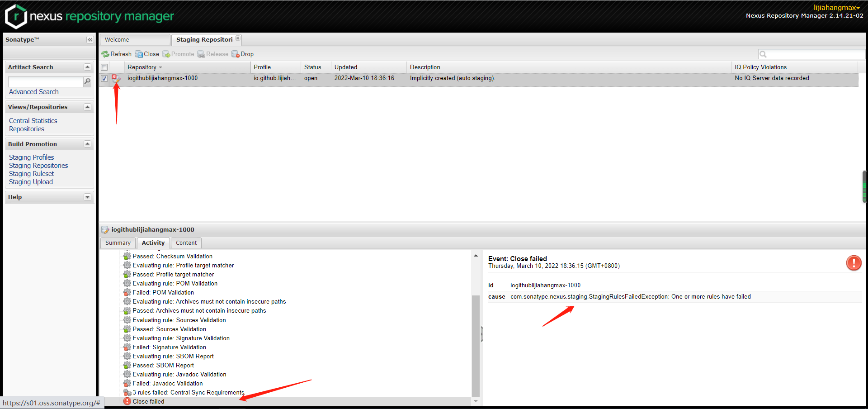Click the gear icon for Failed: Signature Validation
868x409 pixels.
tap(127, 347)
